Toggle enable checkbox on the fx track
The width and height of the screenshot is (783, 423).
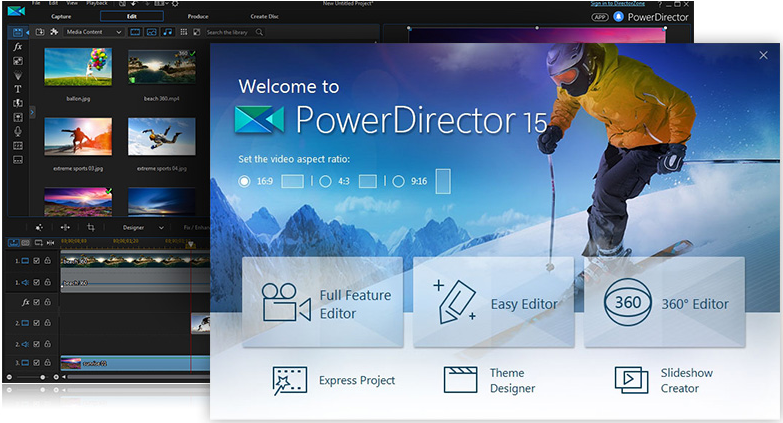[x=36, y=302]
